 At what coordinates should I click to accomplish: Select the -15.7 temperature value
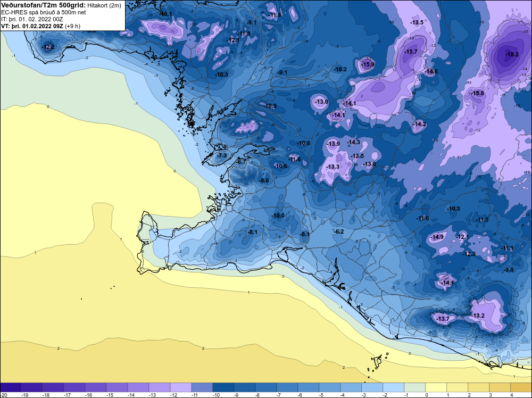(411, 52)
